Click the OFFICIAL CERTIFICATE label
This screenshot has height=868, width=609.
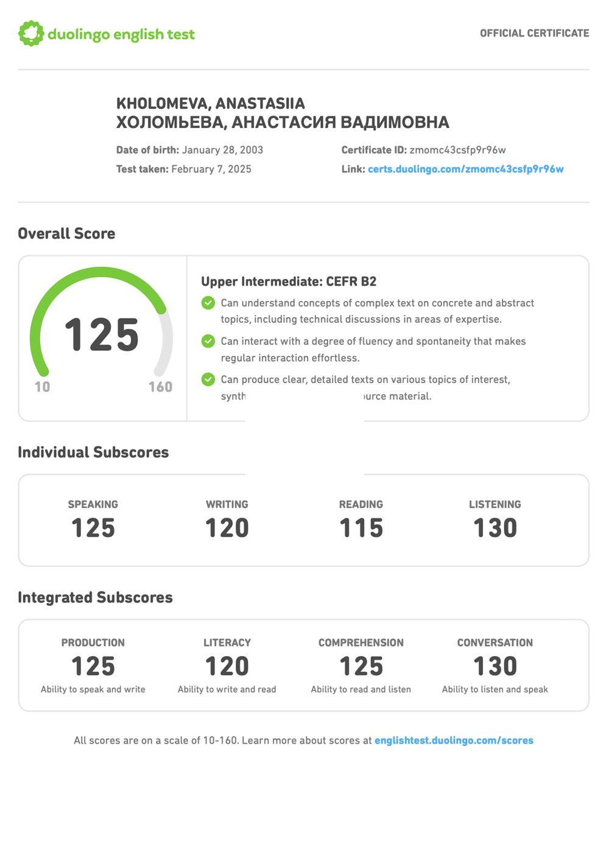point(534,34)
